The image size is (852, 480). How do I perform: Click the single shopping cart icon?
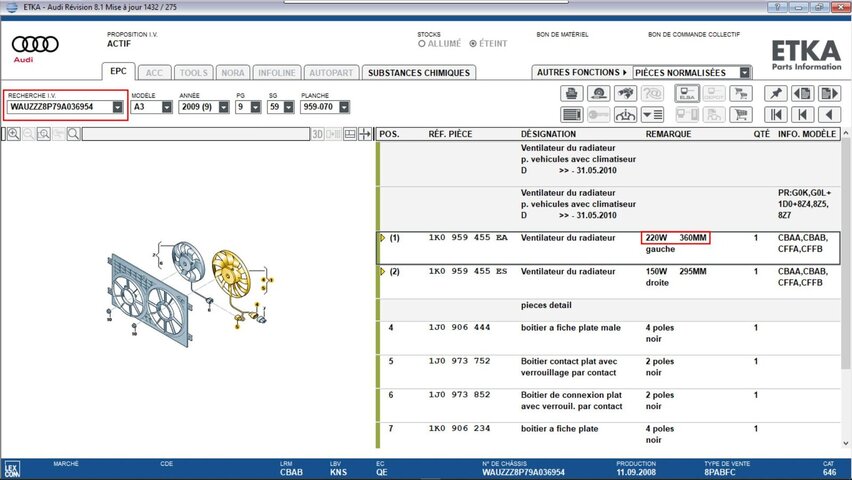[741, 115]
